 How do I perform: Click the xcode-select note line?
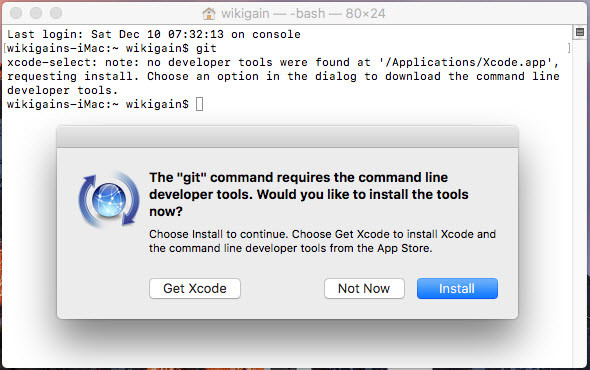[283, 62]
